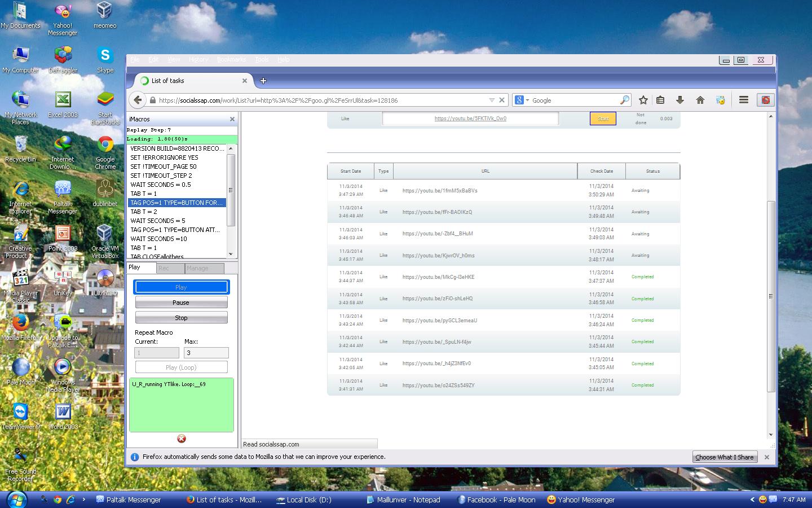Go to the Firefox home page icon
Image resolution: width=812 pixels, height=508 pixels.
pos(700,100)
